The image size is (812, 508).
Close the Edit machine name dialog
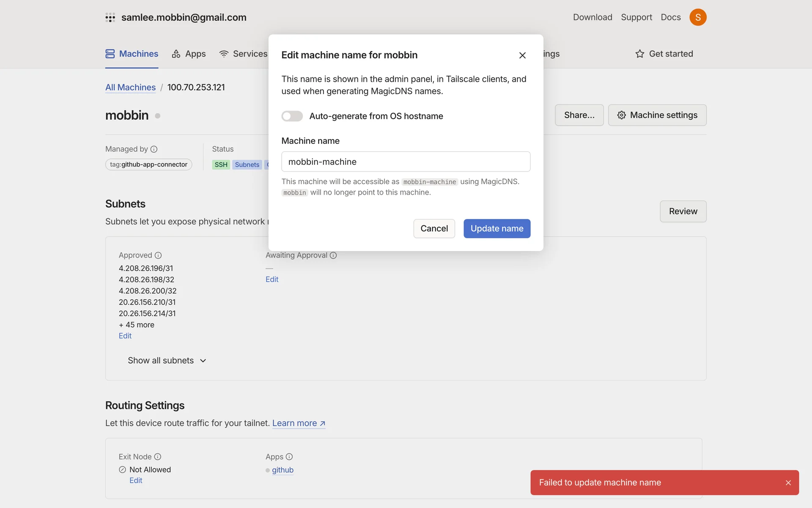click(x=522, y=55)
